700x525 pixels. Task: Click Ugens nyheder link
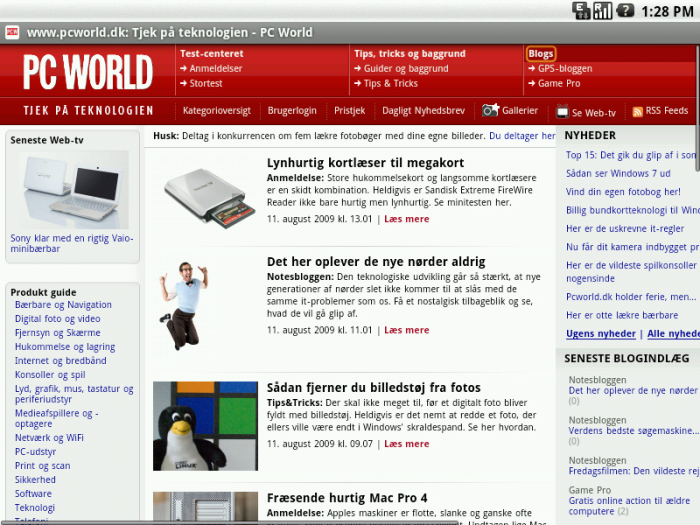[x=601, y=334]
